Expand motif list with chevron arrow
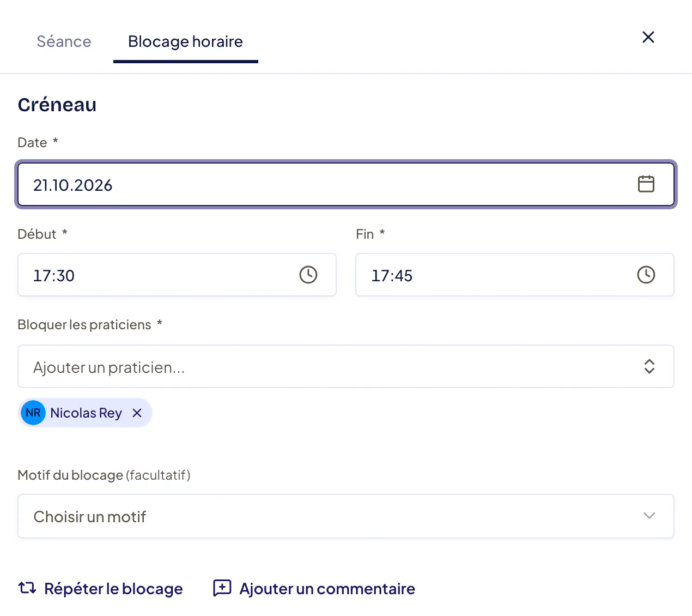The image size is (692, 616). tap(649, 516)
